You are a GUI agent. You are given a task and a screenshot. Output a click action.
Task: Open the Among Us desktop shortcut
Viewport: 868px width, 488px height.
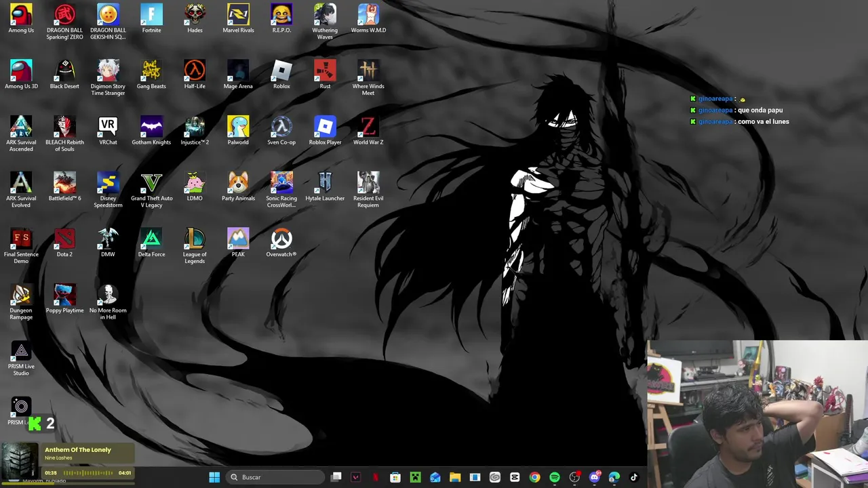(x=21, y=19)
